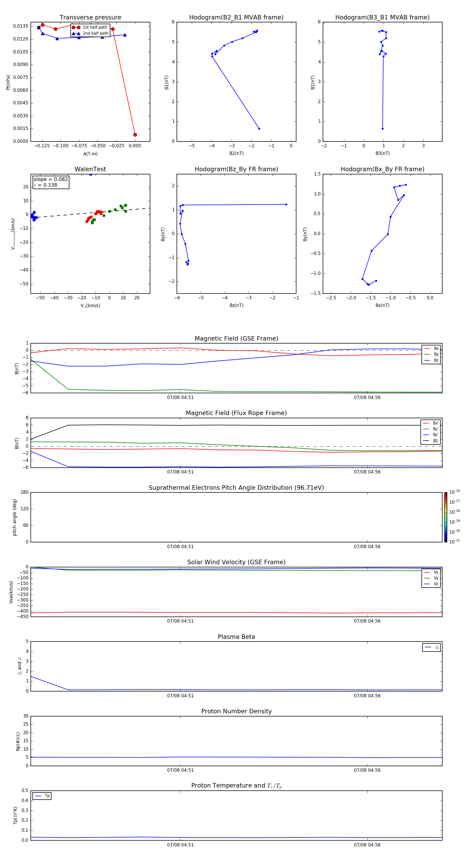Select the By' legend entry in the Flux Rope panel
Viewport: 473px width, 868px height.
[431, 429]
